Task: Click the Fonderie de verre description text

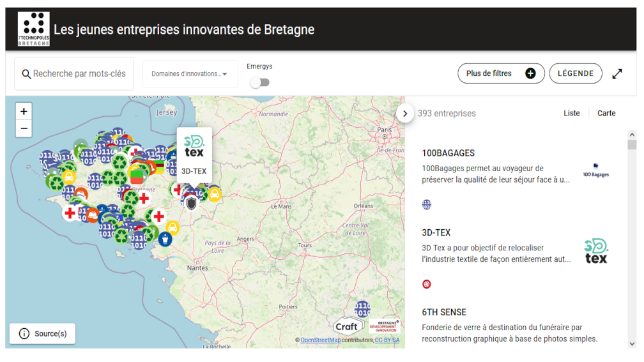Action: pos(509,333)
